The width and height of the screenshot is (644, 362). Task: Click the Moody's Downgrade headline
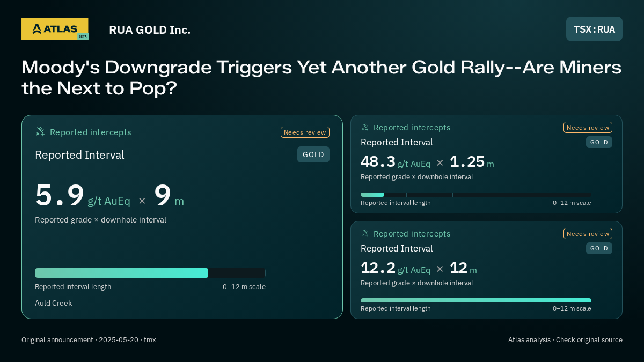coord(321,77)
